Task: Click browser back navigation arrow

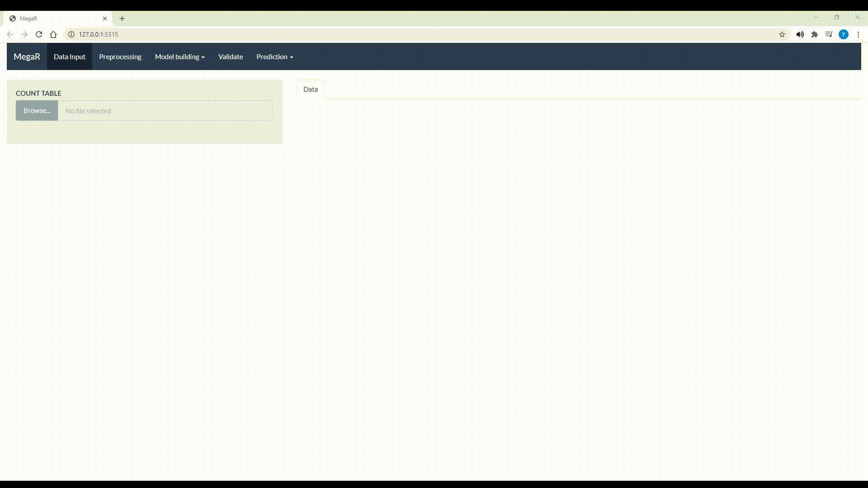Action: pyautogui.click(x=9, y=34)
